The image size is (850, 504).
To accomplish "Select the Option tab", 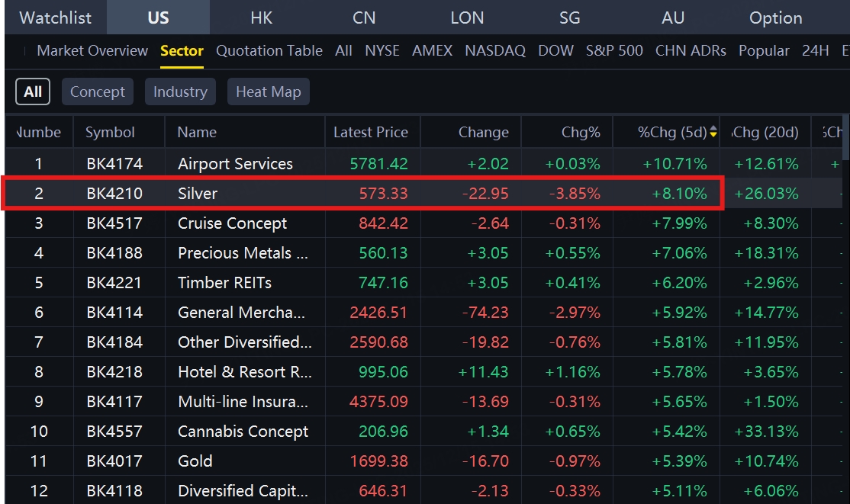I will 775,18.
